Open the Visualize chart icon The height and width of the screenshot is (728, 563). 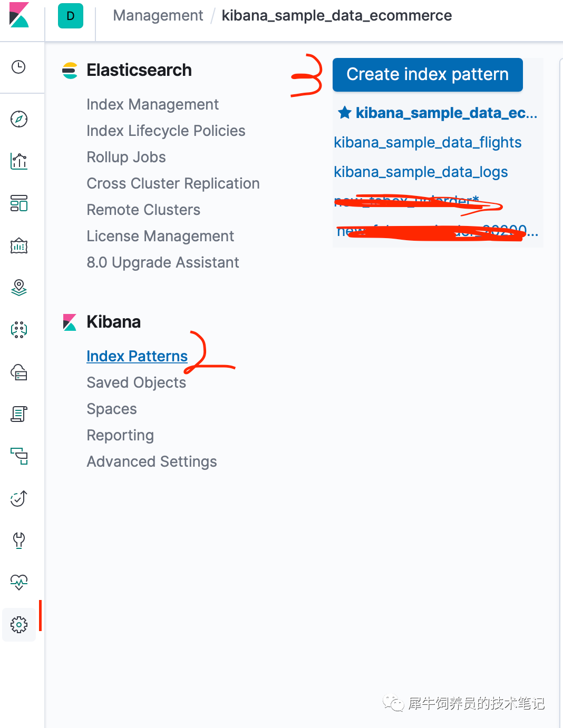point(19,161)
